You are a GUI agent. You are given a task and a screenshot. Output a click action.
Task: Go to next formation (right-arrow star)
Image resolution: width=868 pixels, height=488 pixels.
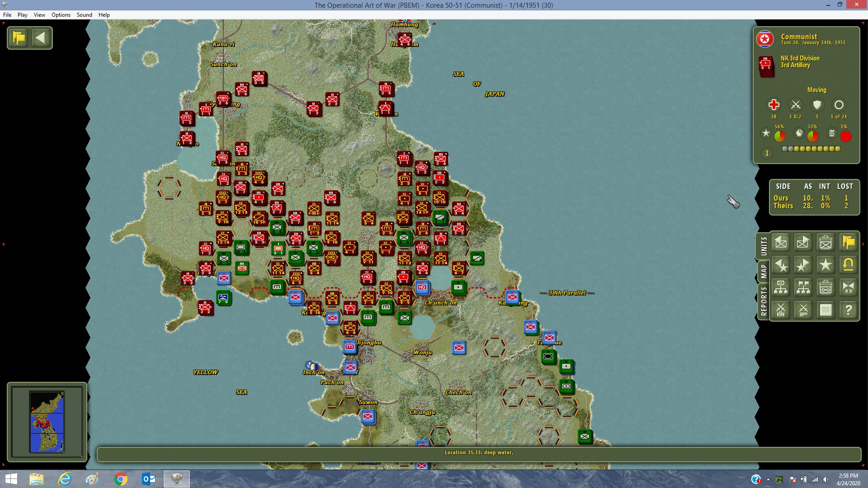click(x=803, y=265)
